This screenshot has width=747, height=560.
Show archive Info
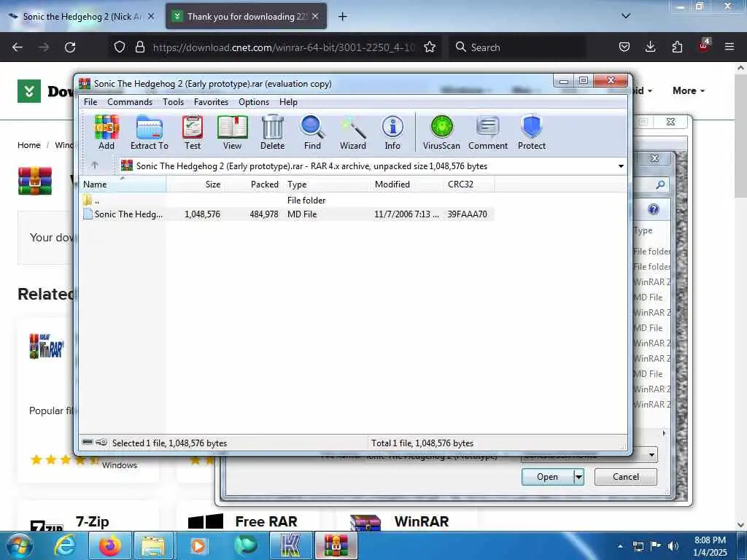392,133
